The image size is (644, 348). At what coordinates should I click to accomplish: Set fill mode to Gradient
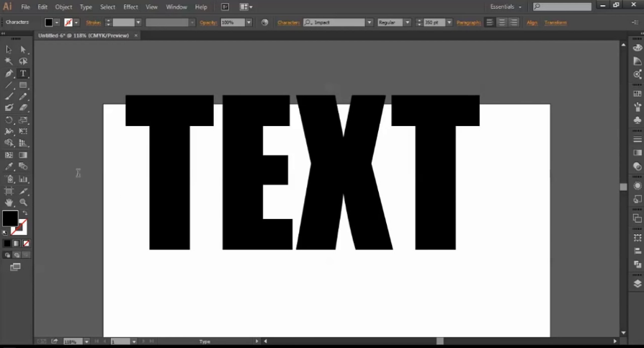pos(17,244)
